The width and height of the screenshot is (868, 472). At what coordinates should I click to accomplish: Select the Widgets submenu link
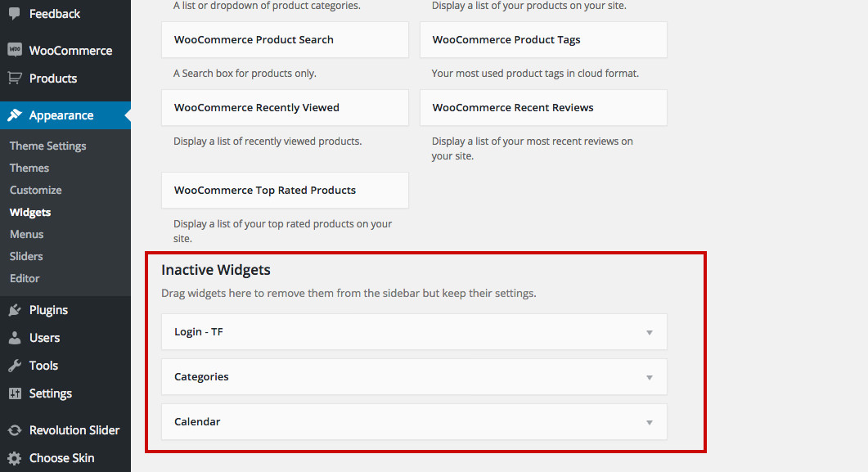click(x=30, y=212)
